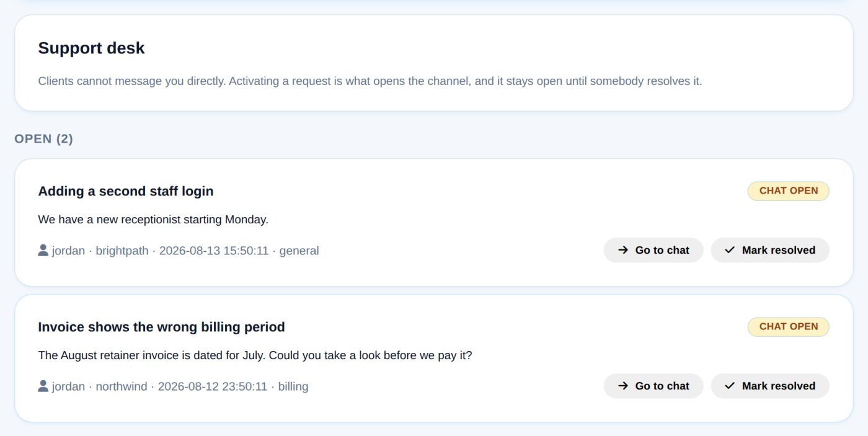Go to chat for the wrong billing period invoice
This screenshot has width=868, height=436.
click(653, 386)
